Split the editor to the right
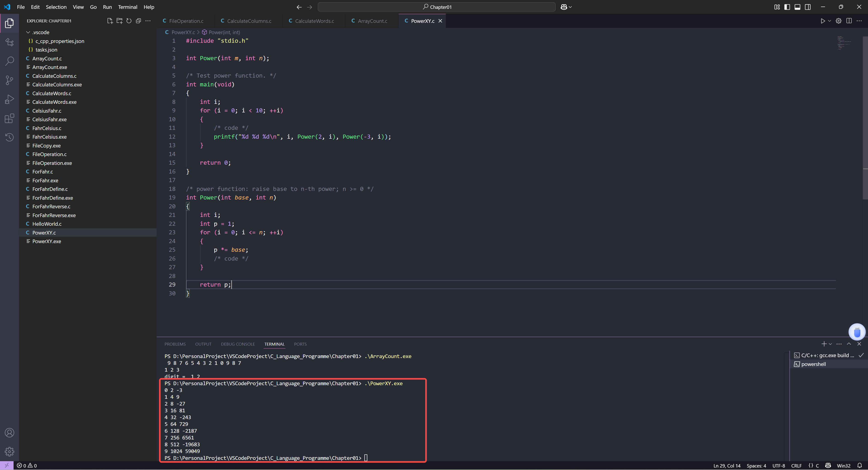The image size is (868, 470). click(x=849, y=21)
